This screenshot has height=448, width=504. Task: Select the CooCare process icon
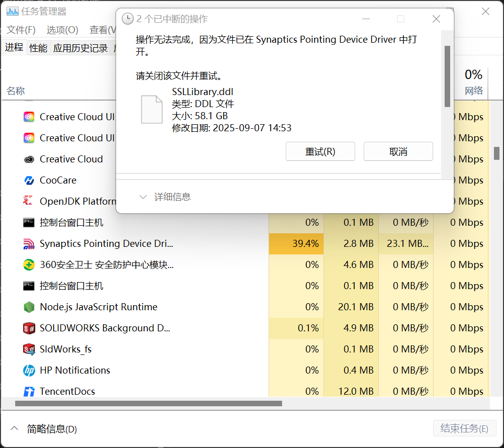point(29,181)
